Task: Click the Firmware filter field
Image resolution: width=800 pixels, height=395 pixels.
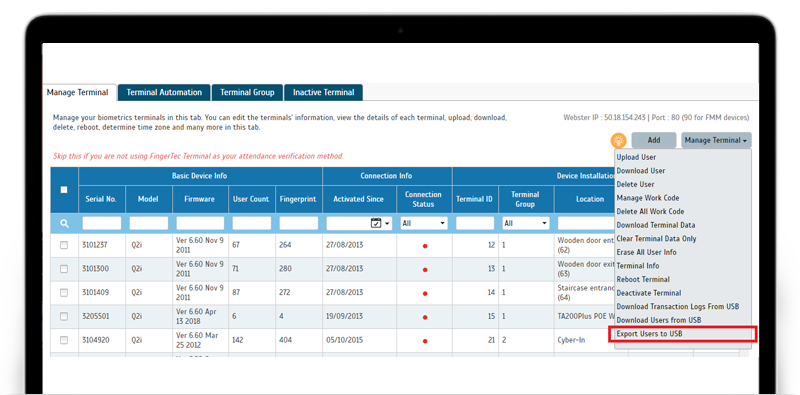Action: point(200,224)
